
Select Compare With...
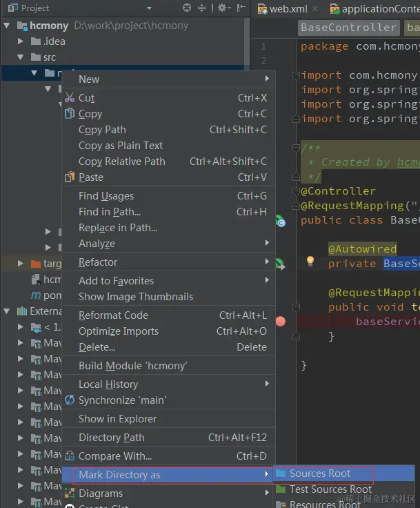[169, 456]
